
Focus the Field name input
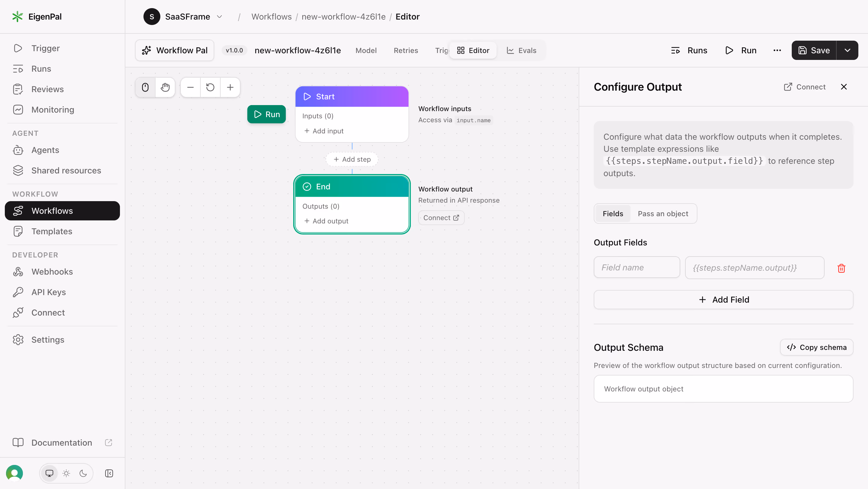coord(637,267)
